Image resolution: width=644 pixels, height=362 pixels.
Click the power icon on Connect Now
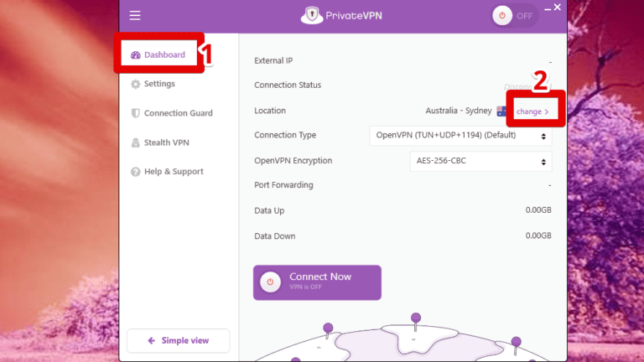[270, 282]
